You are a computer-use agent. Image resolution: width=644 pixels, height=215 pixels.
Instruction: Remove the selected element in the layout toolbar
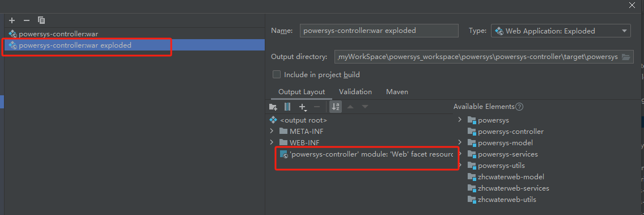317,107
